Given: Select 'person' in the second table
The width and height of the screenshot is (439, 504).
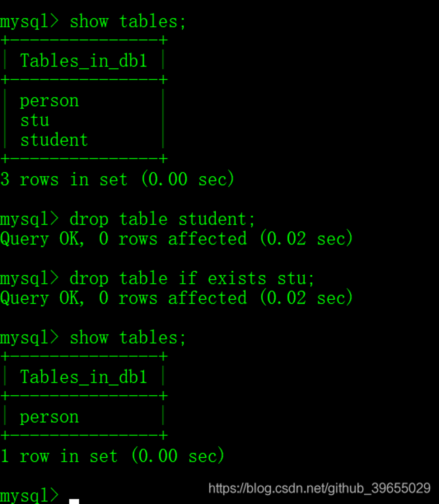Looking at the screenshot, I should (x=49, y=418).
